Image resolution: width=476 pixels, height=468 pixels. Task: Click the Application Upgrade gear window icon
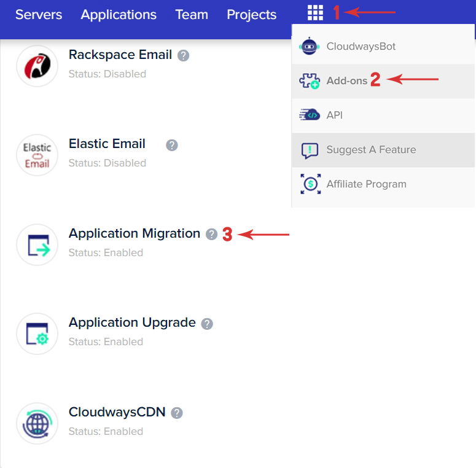click(37, 333)
